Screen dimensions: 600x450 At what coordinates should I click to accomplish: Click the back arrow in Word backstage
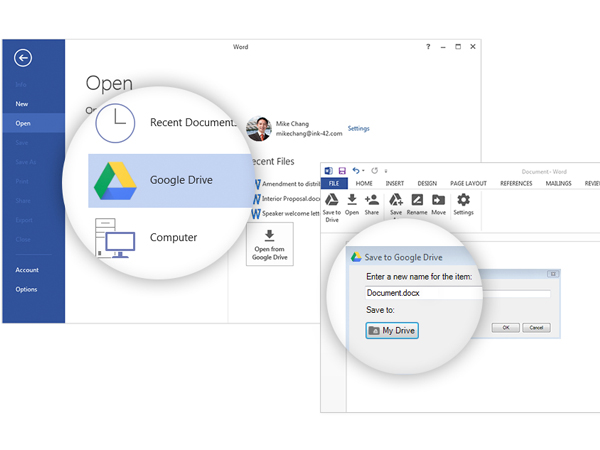tap(23, 58)
